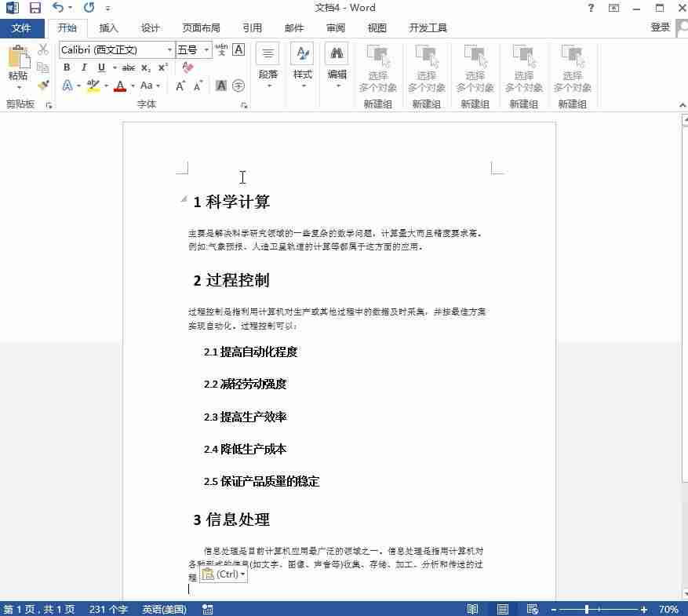Open the font color dropdown arrow

133,86
